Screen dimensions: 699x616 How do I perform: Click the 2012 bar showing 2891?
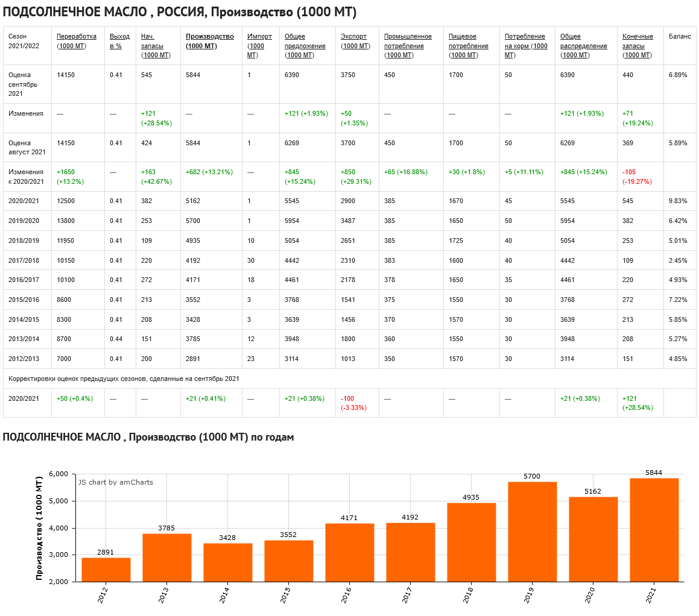point(106,570)
